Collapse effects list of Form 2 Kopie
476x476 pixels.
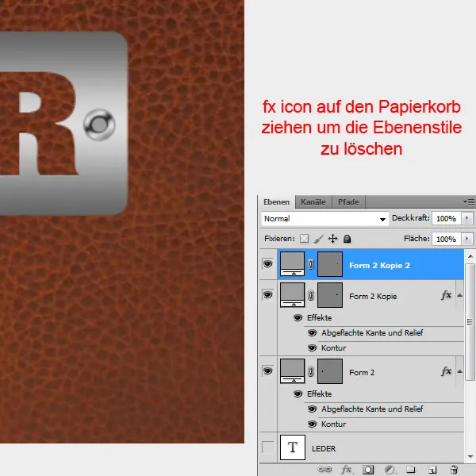coord(459,295)
